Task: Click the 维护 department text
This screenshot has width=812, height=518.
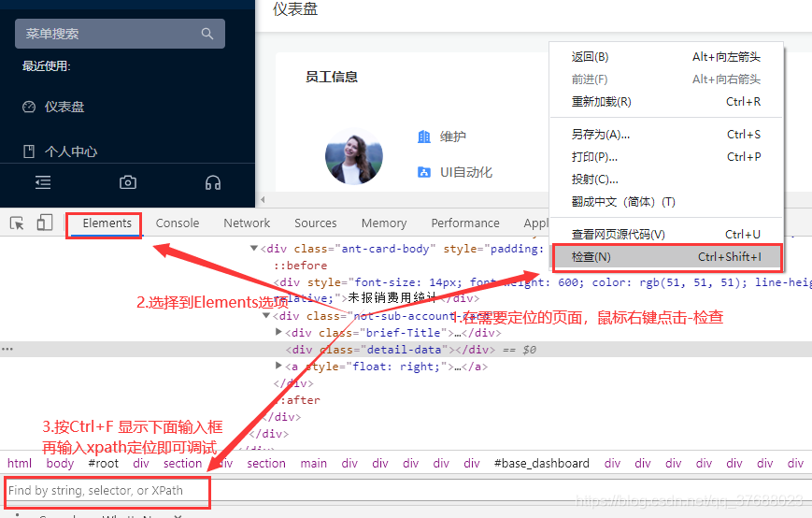Action: (453, 137)
